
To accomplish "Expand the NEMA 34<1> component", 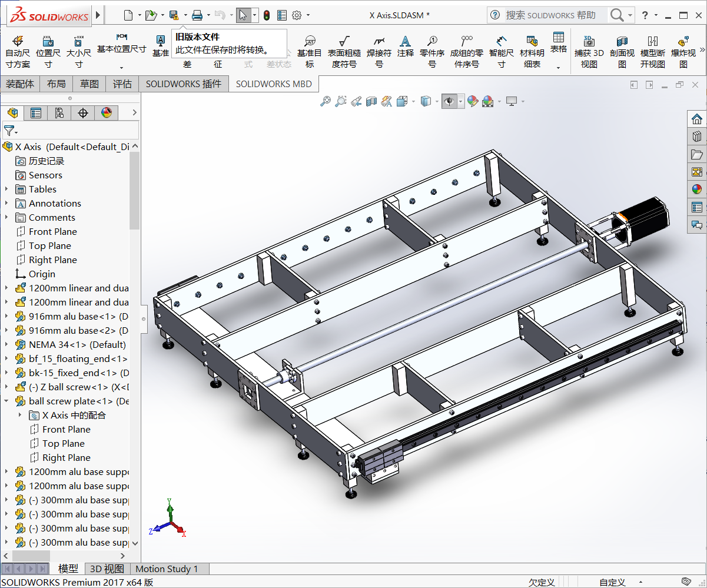I will [x=6, y=345].
